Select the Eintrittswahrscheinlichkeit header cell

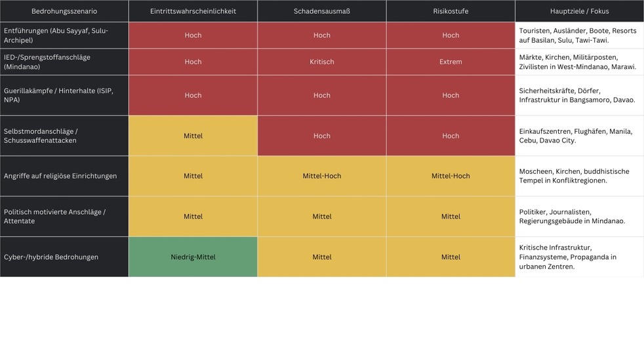point(193,11)
